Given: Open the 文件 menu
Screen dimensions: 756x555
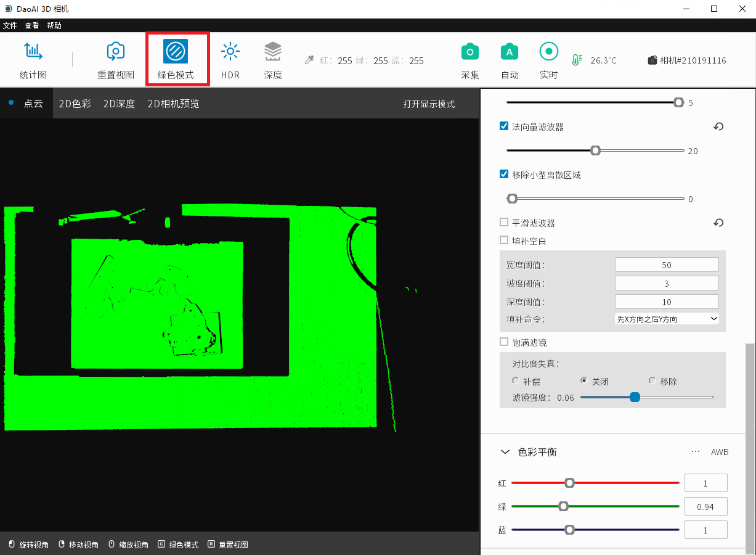Looking at the screenshot, I should tap(10, 25).
